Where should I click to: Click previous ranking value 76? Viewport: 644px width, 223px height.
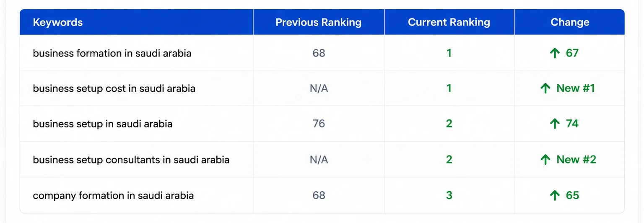tap(319, 124)
